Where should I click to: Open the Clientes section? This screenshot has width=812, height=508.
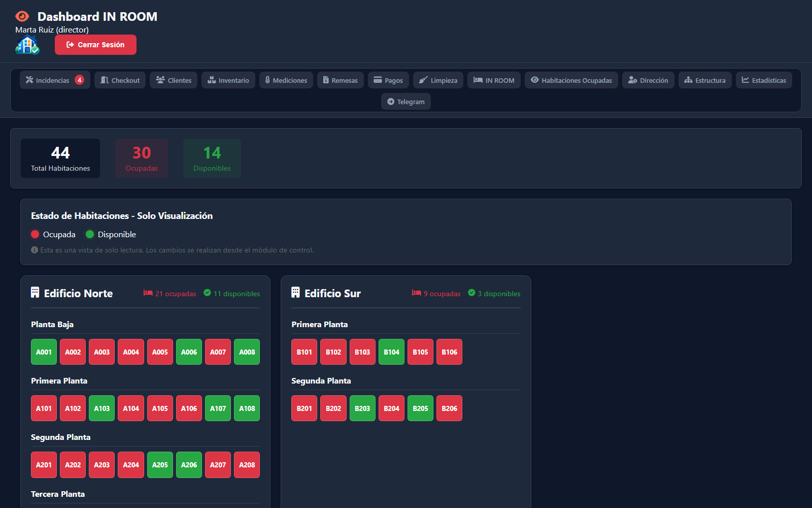(174, 80)
